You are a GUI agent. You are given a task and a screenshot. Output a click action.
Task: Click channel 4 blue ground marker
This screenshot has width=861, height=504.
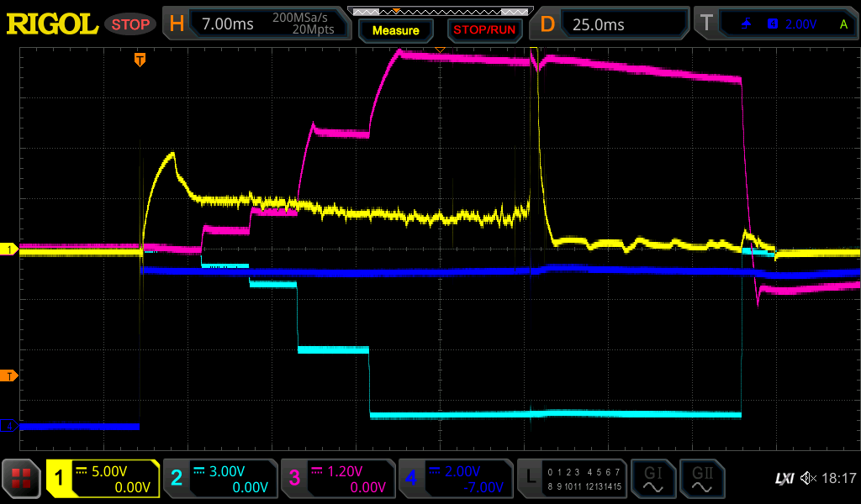click(x=9, y=426)
